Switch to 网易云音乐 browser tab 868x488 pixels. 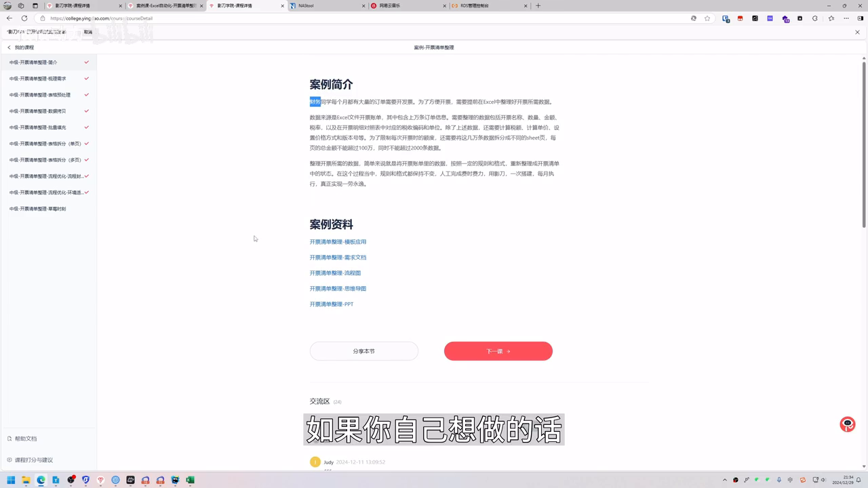tap(407, 5)
